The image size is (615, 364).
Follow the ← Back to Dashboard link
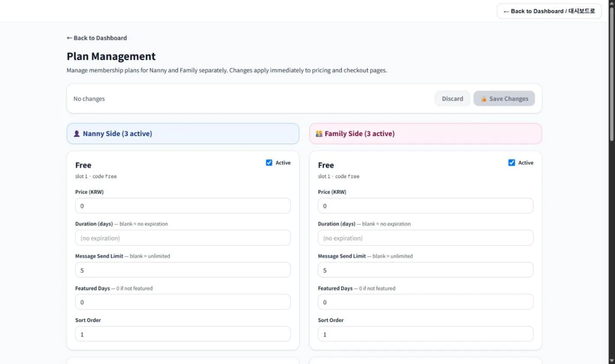(97, 38)
